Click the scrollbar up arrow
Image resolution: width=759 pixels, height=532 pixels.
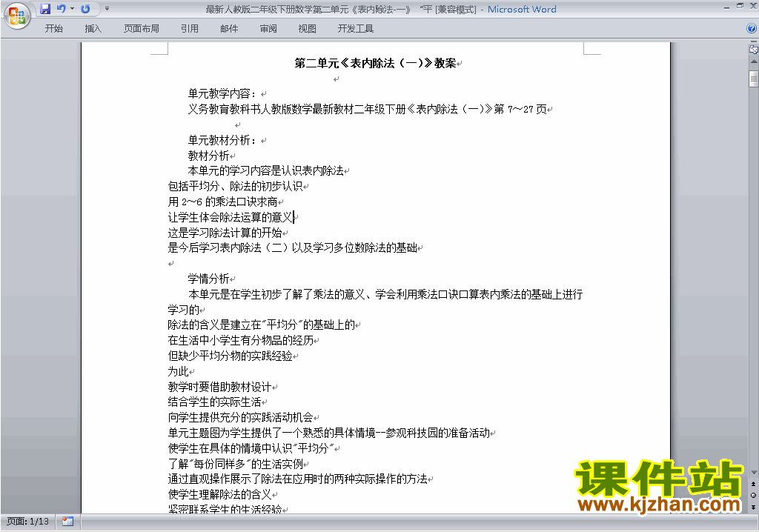tap(754, 62)
